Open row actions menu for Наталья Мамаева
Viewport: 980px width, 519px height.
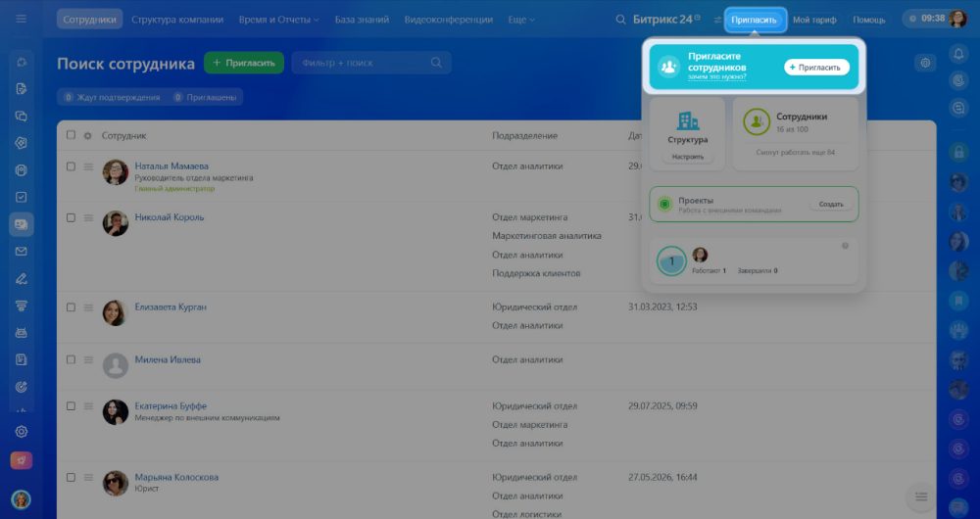[x=88, y=166]
